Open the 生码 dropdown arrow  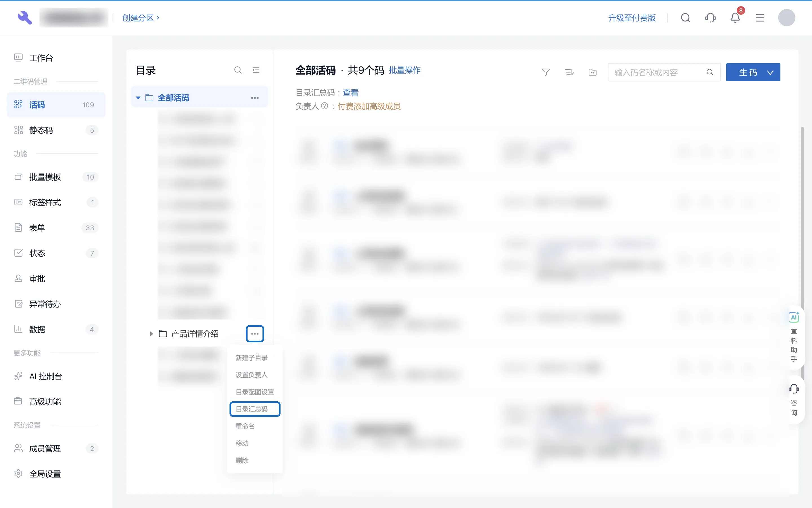[770, 72]
